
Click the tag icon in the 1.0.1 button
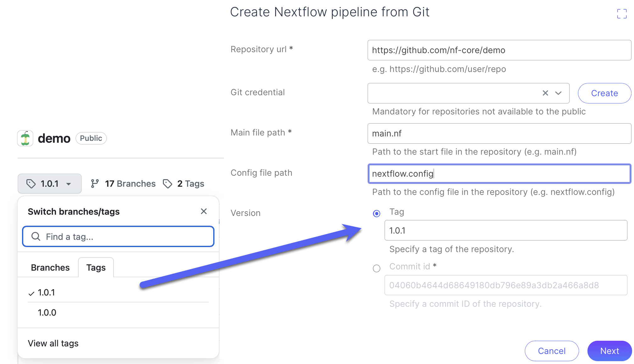[x=31, y=184]
